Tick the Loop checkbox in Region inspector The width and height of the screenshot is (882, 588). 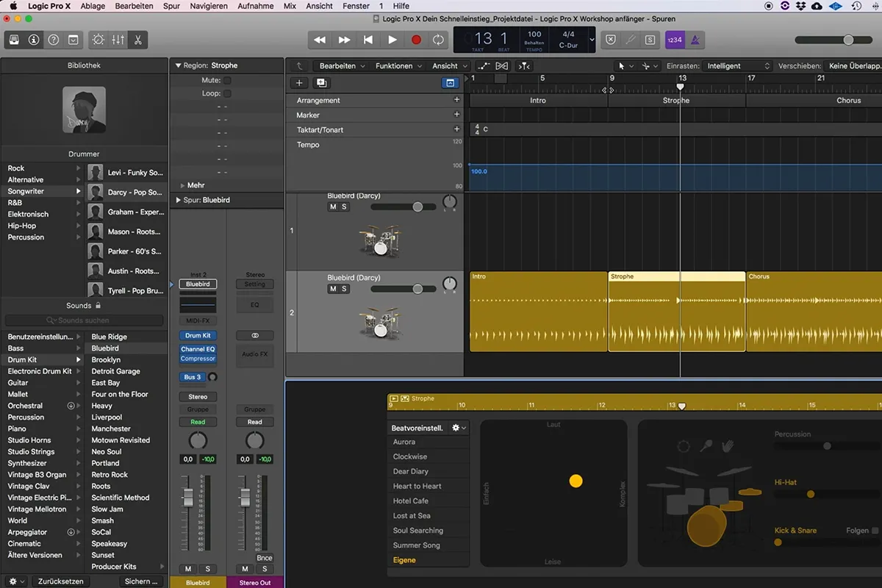pyautogui.click(x=227, y=93)
